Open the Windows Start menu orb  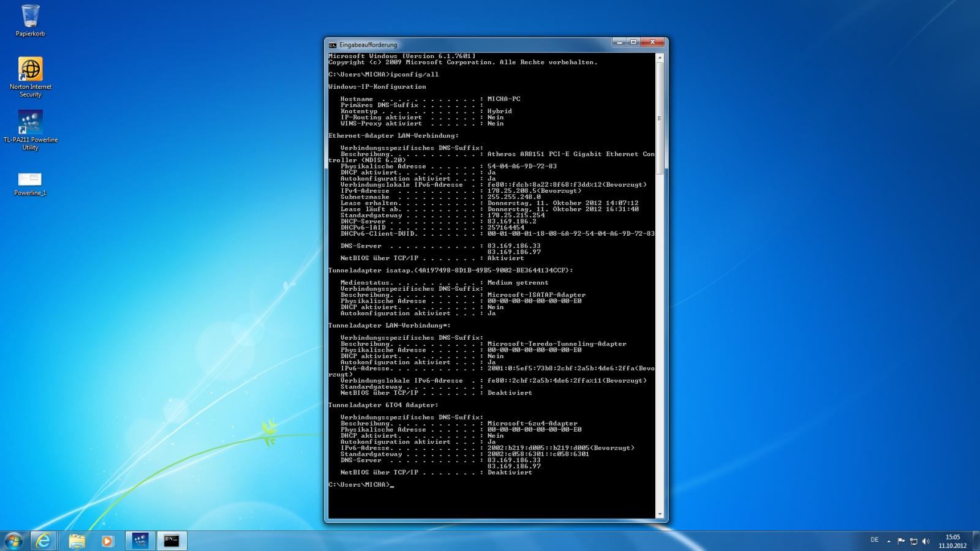point(13,541)
